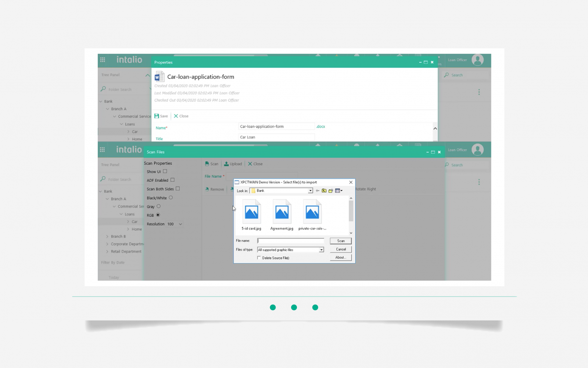588x368 pixels.
Task: Select the Black/White radio button
Action: click(x=171, y=198)
